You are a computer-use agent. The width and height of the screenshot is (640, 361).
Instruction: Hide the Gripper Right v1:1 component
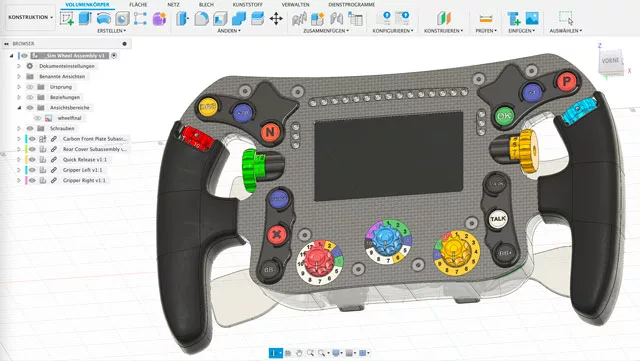click(x=32, y=180)
